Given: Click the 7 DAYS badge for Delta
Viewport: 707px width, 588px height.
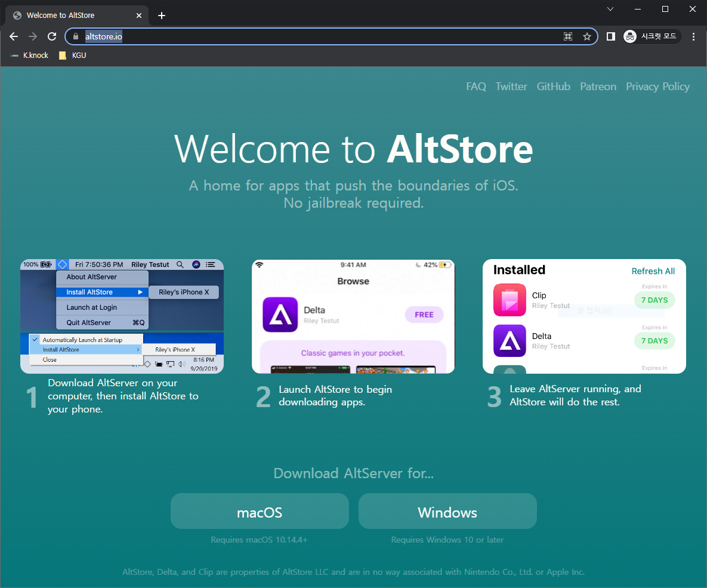Looking at the screenshot, I should click(x=654, y=341).
